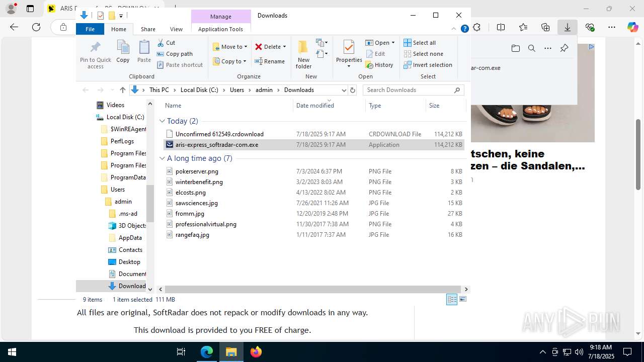Open file History

tap(379, 65)
